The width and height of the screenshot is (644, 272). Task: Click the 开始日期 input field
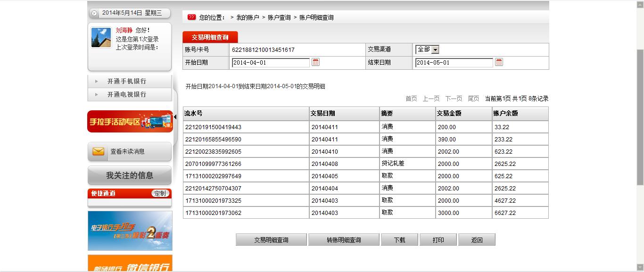click(270, 63)
